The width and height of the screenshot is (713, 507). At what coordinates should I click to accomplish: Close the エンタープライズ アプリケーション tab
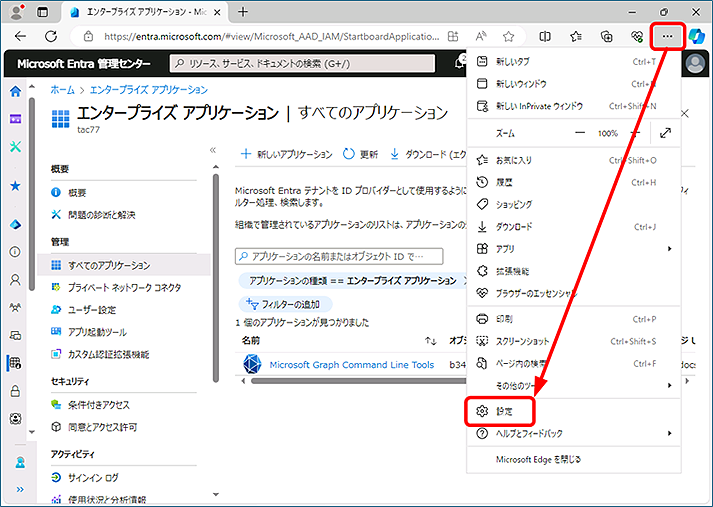(x=217, y=12)
